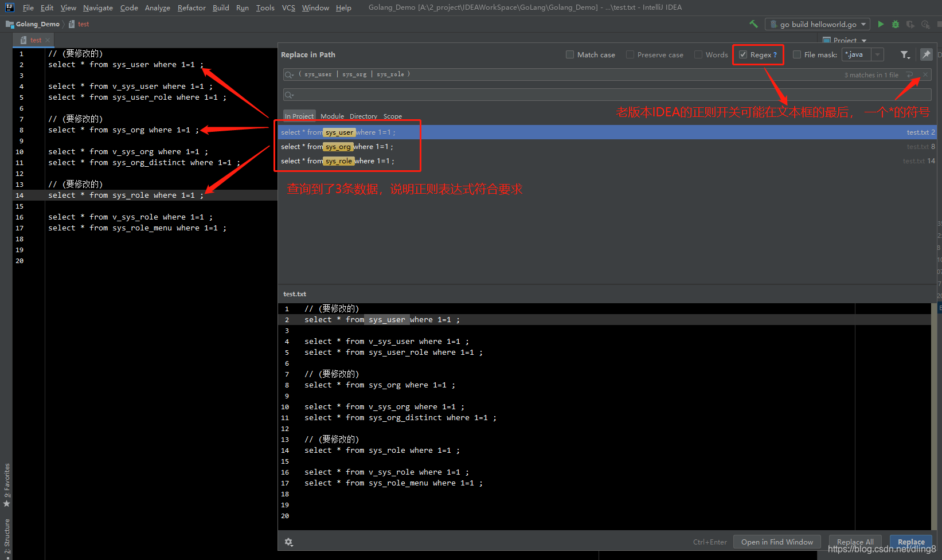
Task: Open the Help menu
Action: pyautogui.click(x=343, y=7)
